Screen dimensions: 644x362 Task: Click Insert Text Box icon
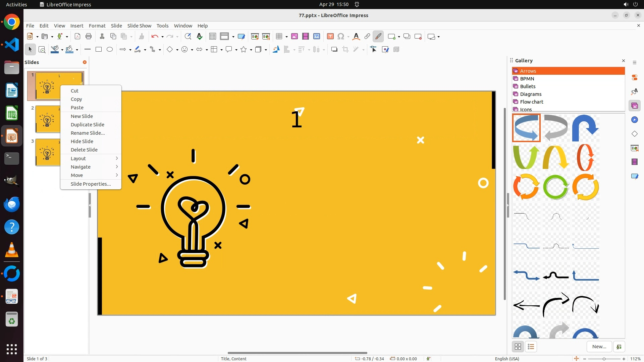pyautogui.click(x=330, y=37)
